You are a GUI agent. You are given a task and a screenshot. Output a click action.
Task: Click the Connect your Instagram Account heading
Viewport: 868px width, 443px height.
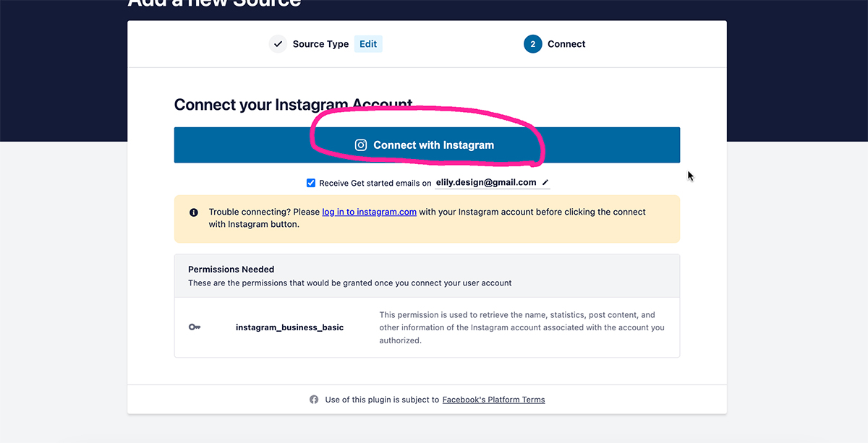293,105
